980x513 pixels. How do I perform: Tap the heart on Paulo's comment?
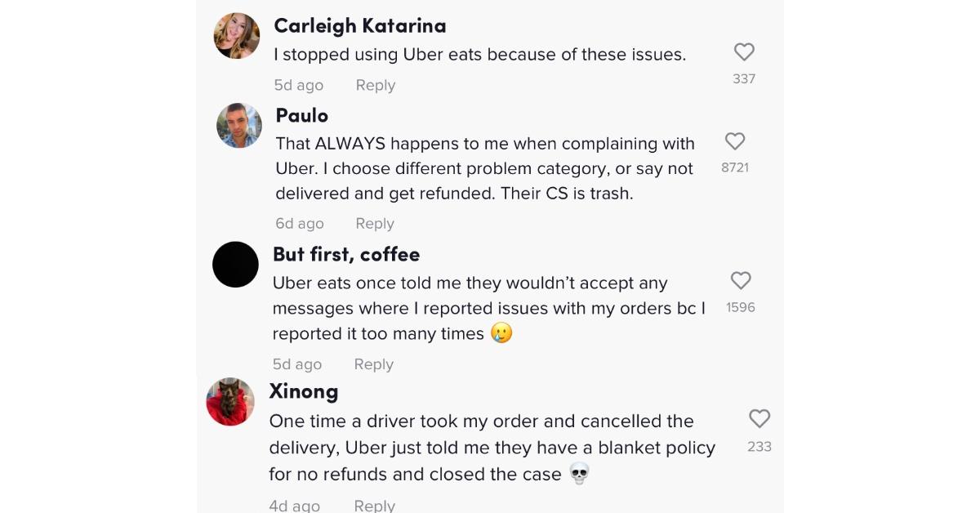(x=735, y=141)
